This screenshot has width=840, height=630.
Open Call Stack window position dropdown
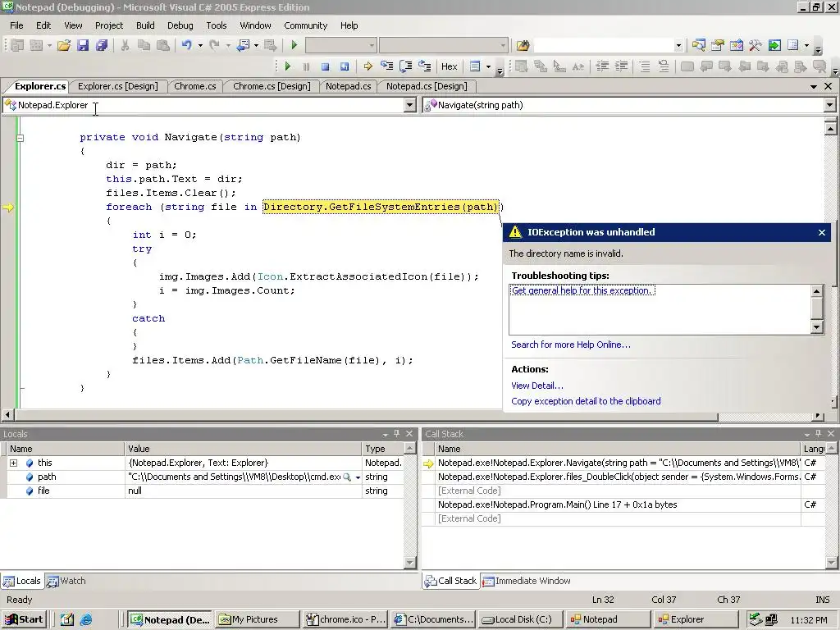tap(807, 434)
